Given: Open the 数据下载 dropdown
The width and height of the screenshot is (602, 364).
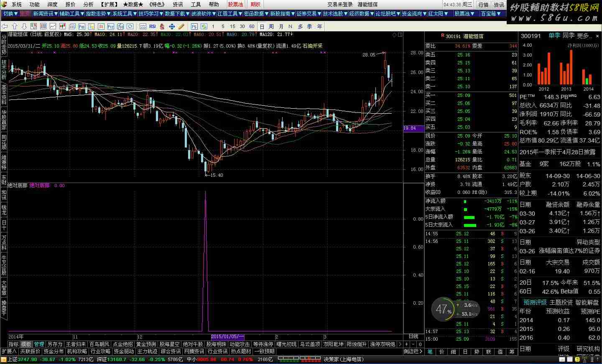Looking at the screenshot, I should (177, 14).
